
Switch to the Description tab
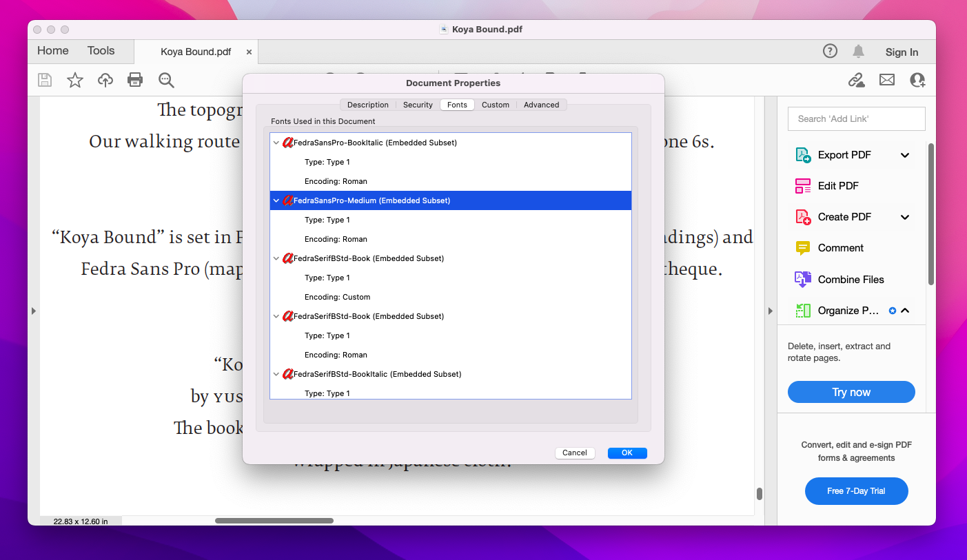pyautogui.click(x=367, y=105)
